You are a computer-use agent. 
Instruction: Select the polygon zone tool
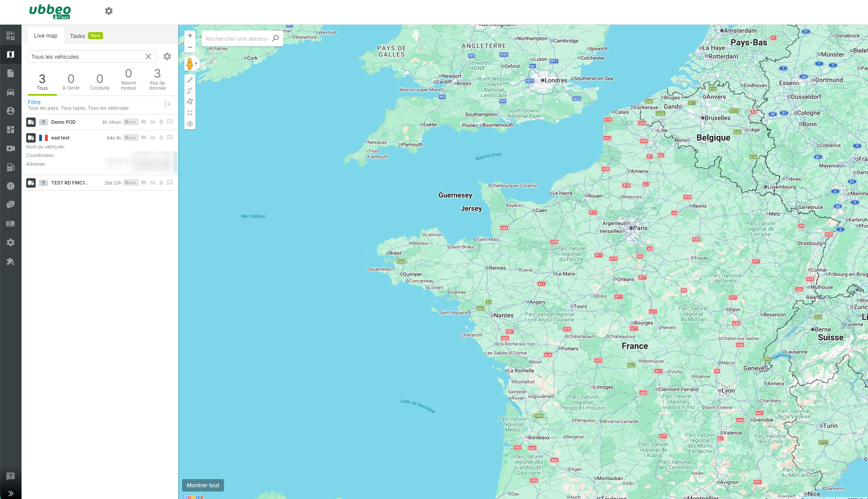point(190,102)
